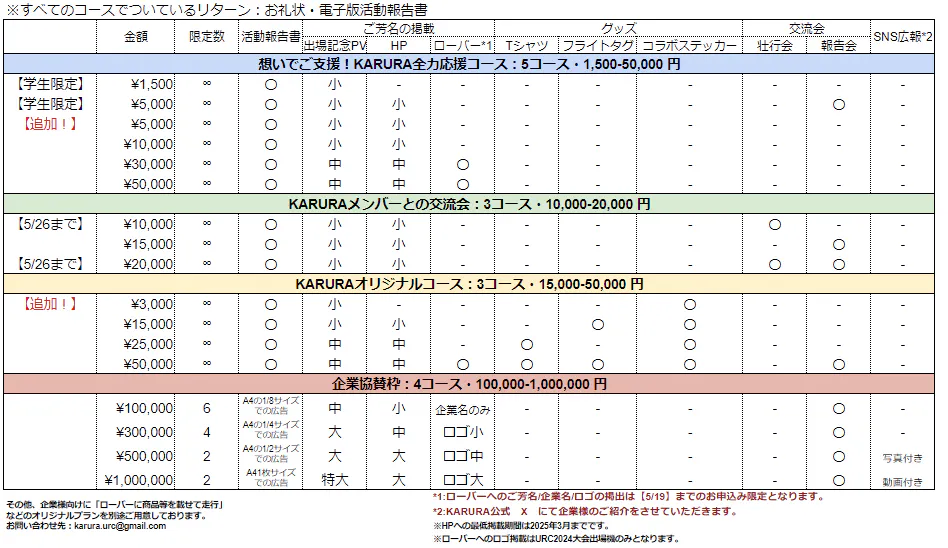The height and width of the screenshot is (548, 948).
Task: Select the 限定数 column header
Action: click(x=207, y=36)
